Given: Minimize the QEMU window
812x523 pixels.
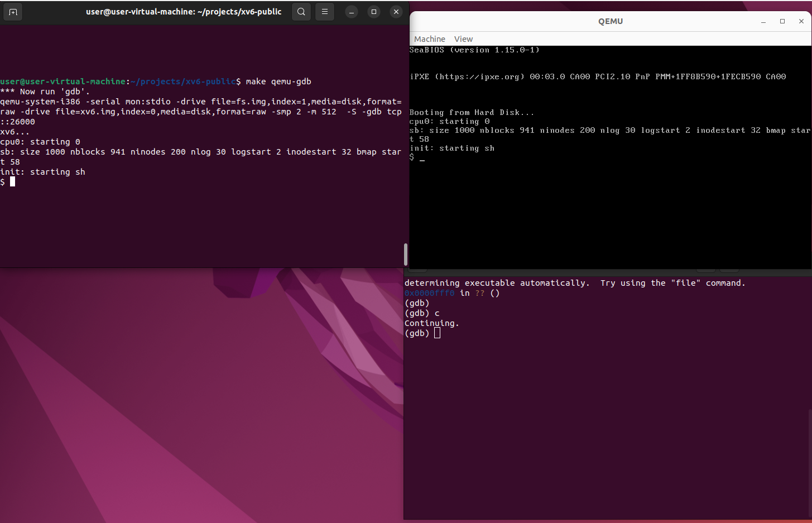Looking at the screenshot, I should [x=763, y=21].
